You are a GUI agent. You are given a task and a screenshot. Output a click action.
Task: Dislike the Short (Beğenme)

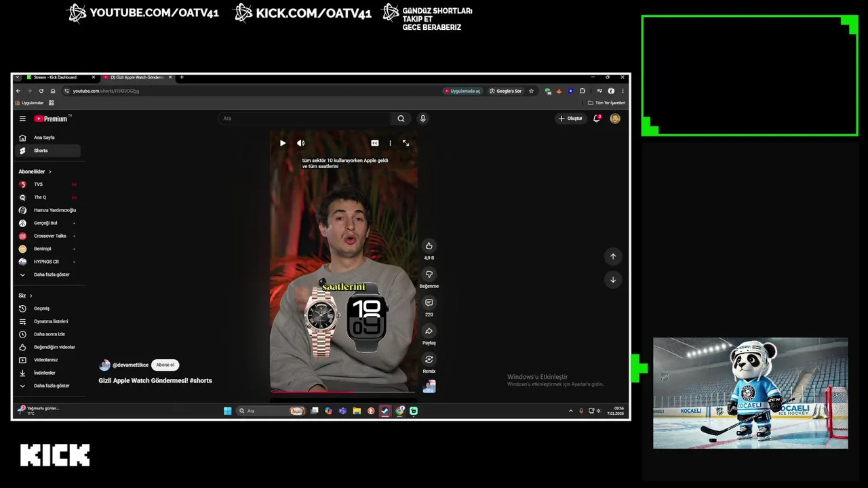click(429, 274)
